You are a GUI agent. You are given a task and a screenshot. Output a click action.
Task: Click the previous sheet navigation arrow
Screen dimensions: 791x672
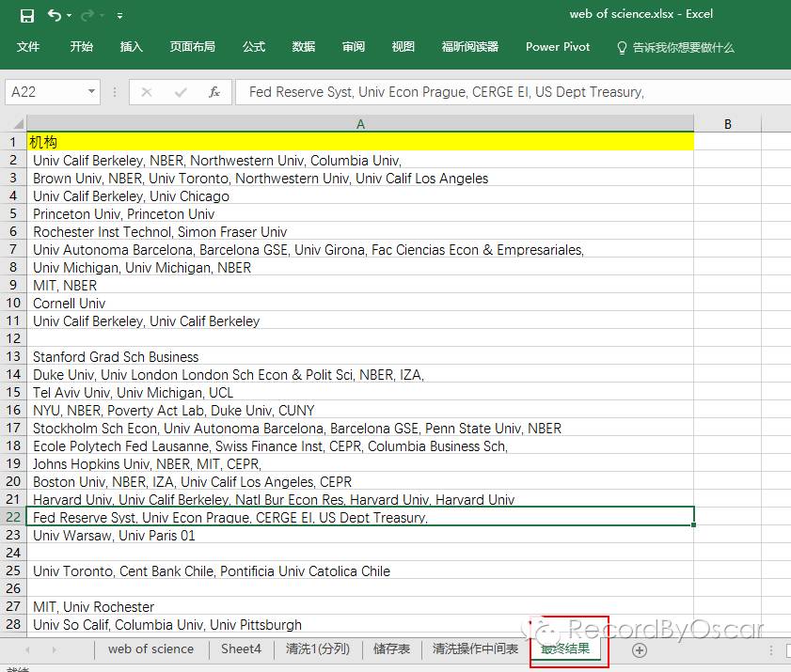[x=27, y=649]
